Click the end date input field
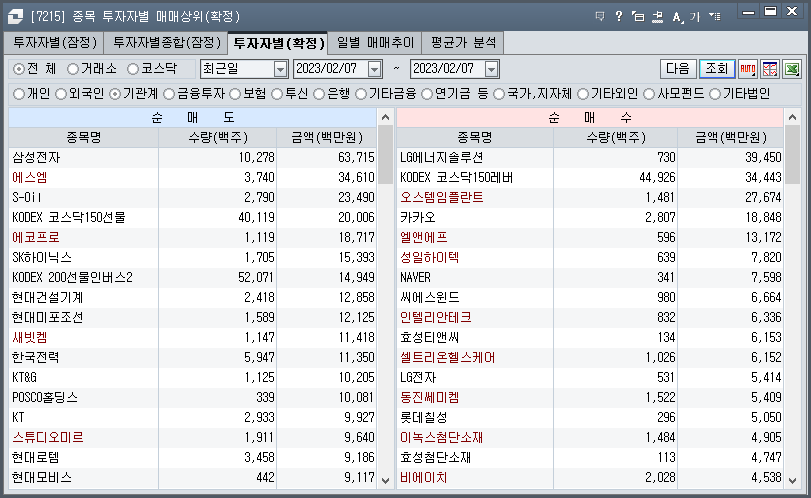Image resolution: width=811 pixels, height=498 pixels. click(448, 69)
